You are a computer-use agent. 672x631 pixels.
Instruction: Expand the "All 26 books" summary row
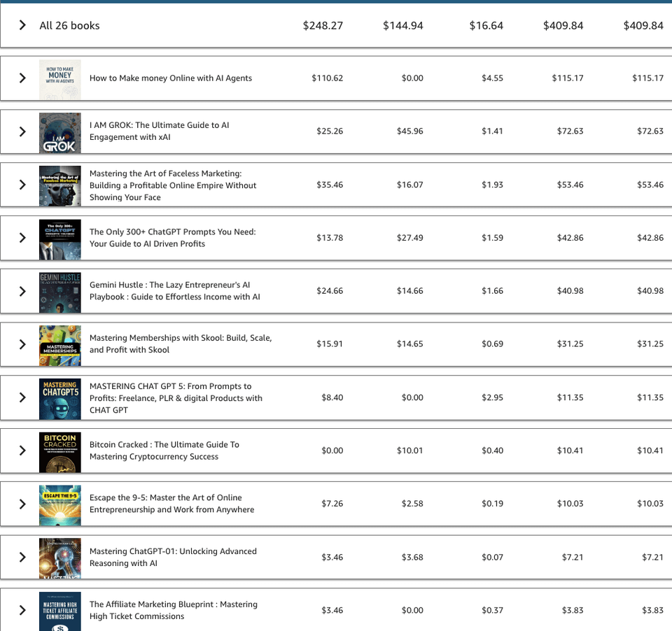coord(22,25)
